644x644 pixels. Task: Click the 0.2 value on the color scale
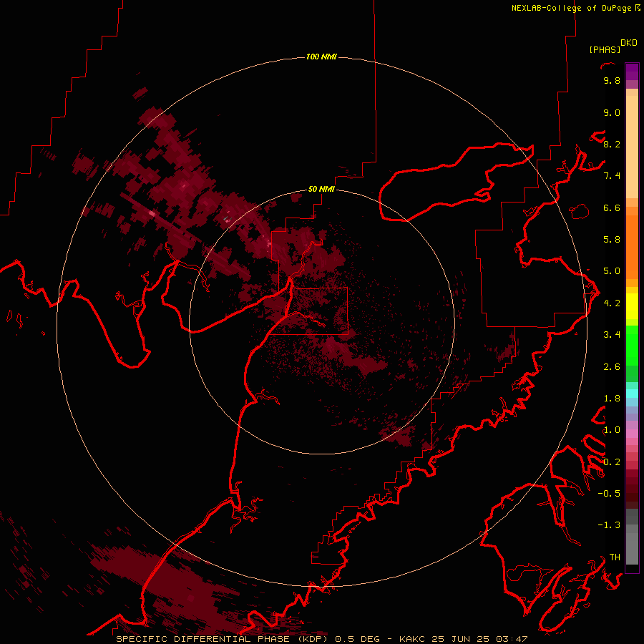pyautogui.click(x=612, y=462)
